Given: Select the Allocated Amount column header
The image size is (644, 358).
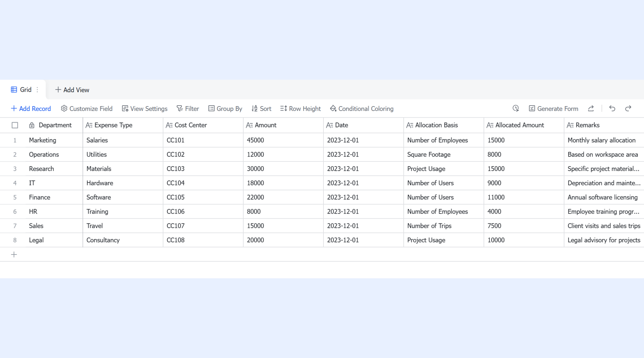Looking at the screenshot, I should [x=524, y=125].
